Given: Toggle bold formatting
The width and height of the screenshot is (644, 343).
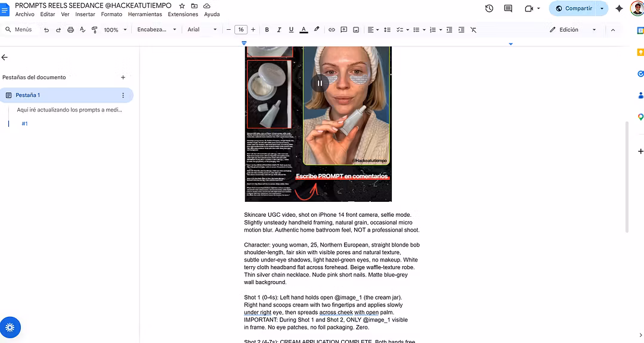Looking at the screenshot, I should (x=267, y=29).
